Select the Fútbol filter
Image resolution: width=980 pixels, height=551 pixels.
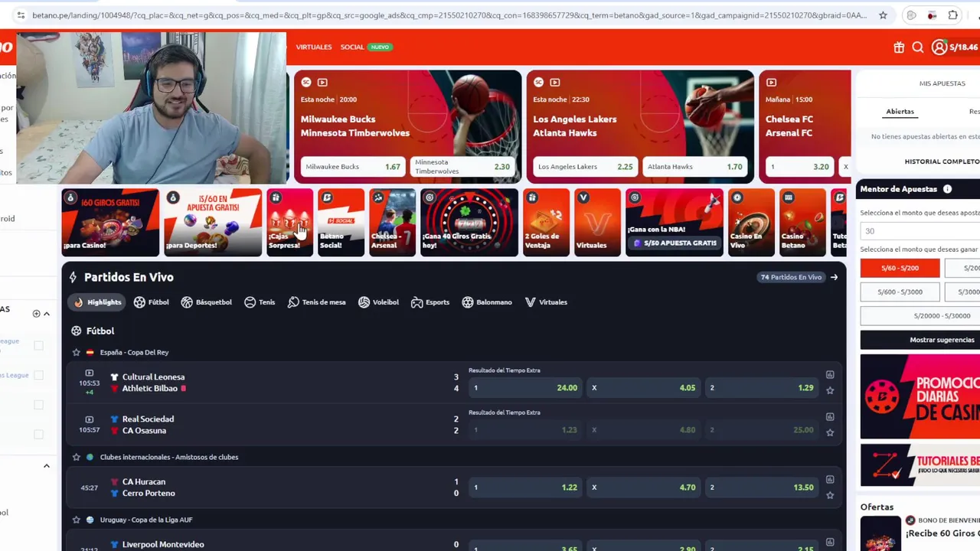coord(151,302)
